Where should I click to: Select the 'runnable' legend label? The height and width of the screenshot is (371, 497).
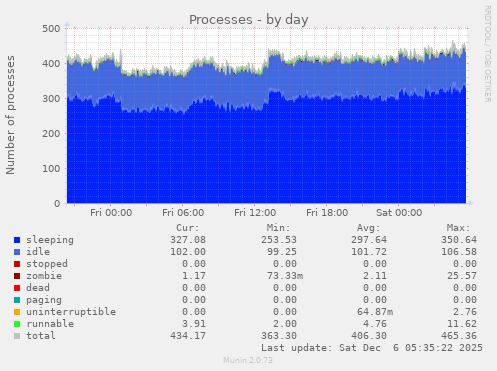point(50,324)
